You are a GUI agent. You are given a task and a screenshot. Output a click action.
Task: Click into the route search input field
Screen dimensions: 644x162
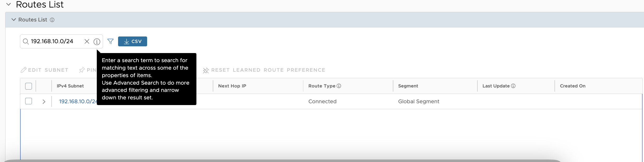tap(56, 41)
